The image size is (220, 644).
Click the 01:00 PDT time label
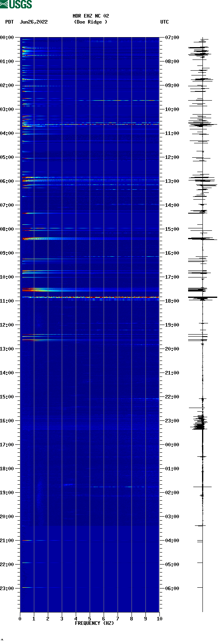(7, 61)
